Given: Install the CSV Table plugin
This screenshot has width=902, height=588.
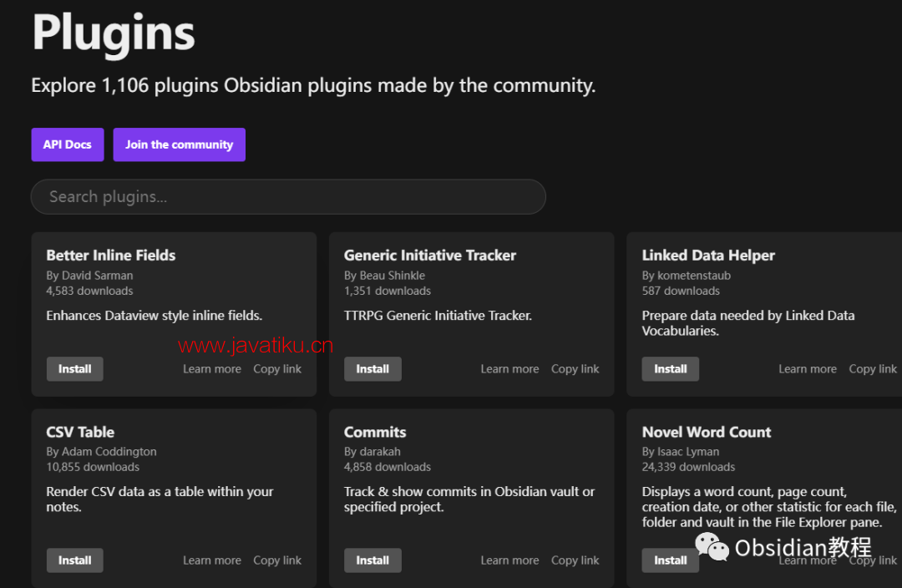Looking at the screenshot, I should [75, 560].
